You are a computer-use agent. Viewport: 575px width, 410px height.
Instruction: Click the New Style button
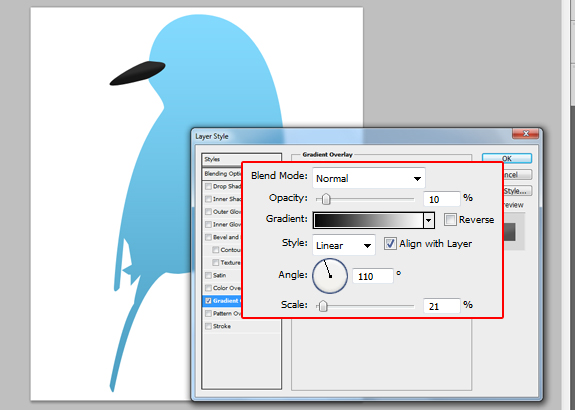click(517, 191)
